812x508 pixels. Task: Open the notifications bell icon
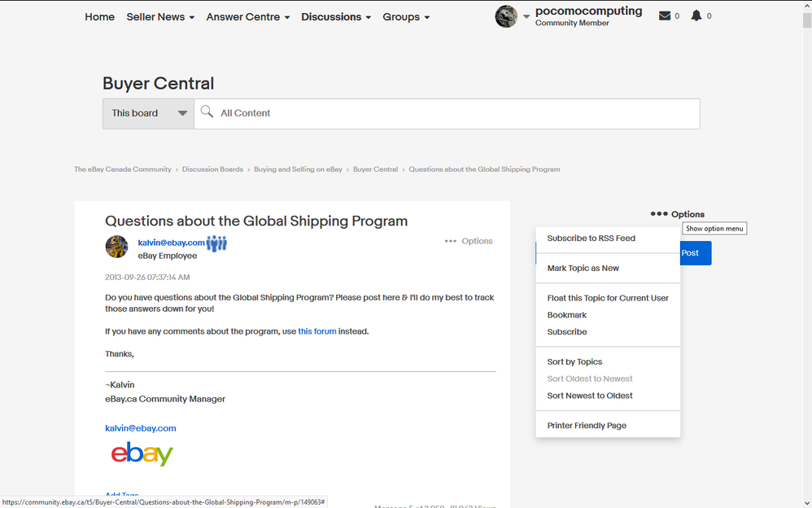point(696,15)
